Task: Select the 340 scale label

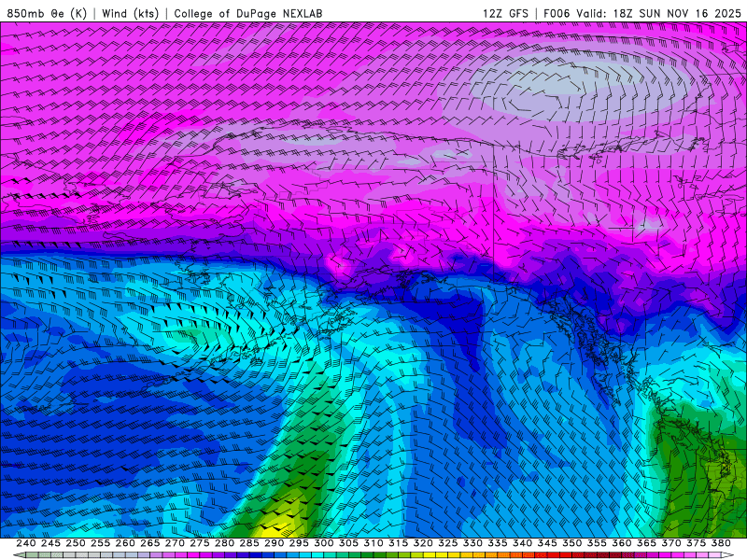Action: coord(522,543)
